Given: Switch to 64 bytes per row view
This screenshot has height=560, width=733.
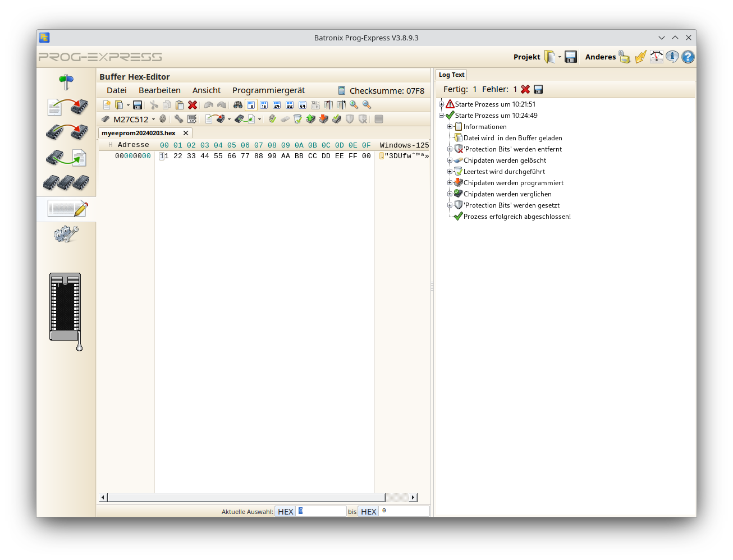Looking at the screenshot, I should click(303, 104).
